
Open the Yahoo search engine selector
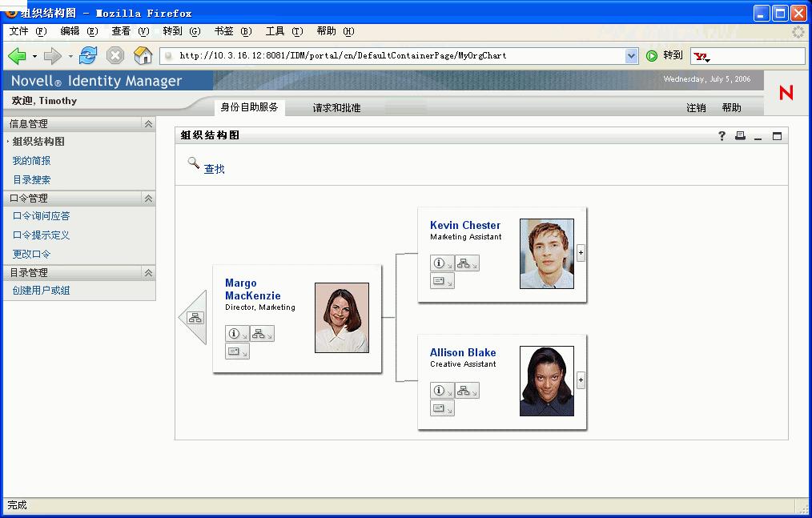pos(701,56)
